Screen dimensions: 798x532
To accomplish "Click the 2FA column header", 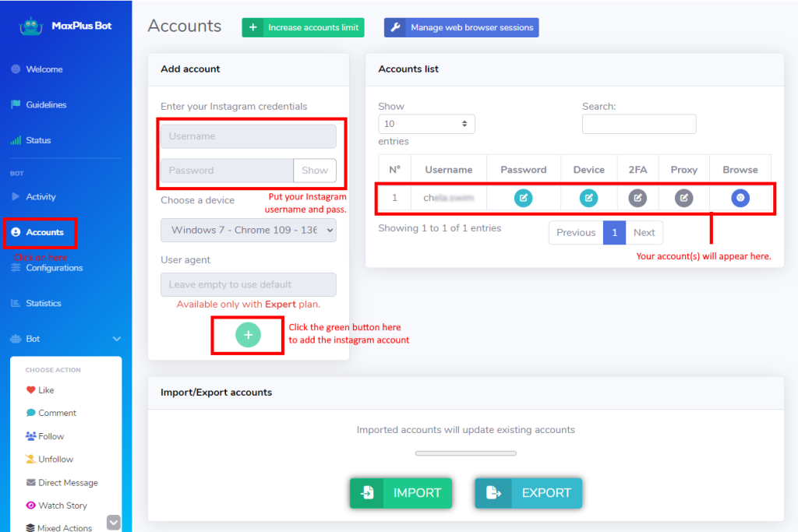I will click(x=637, y=170).
